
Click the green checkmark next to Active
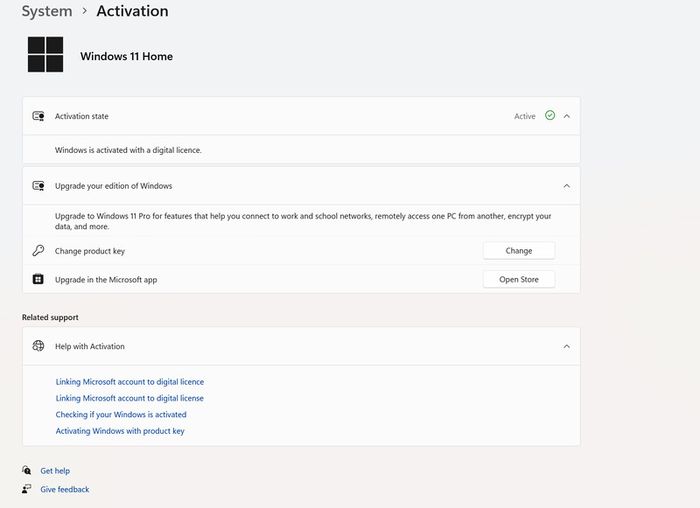click(550, 116)
